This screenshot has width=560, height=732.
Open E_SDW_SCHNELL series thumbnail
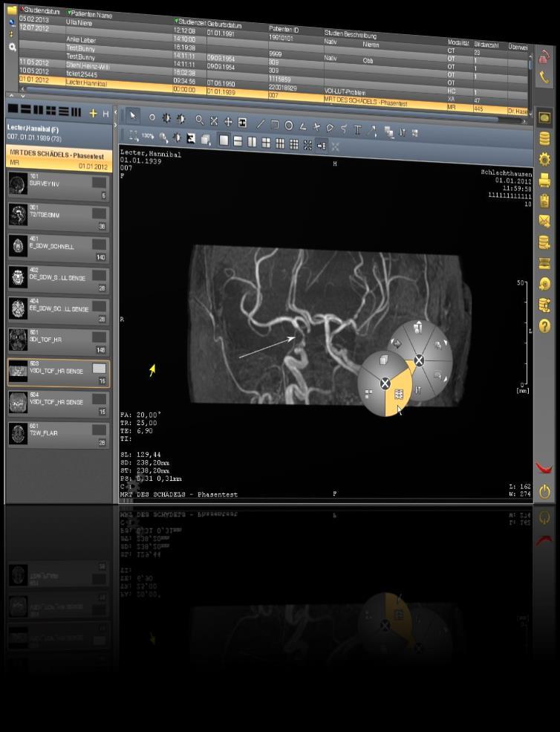tap(58, 247)
